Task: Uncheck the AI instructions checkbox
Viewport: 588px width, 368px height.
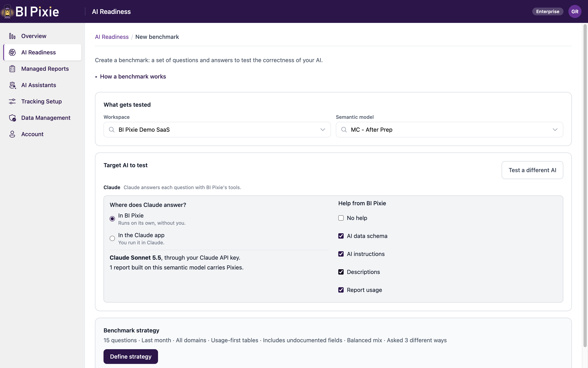Action: (x=341, y=254)
